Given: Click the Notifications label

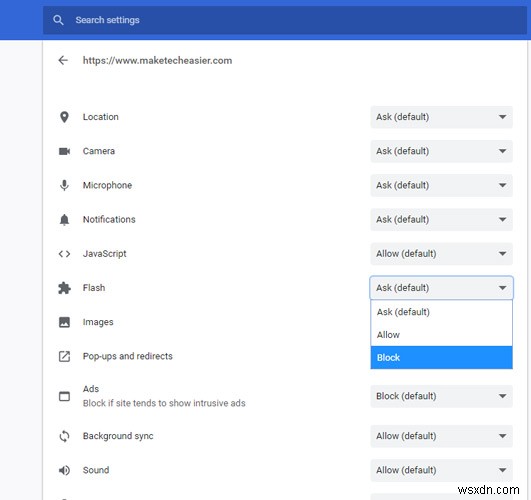Looking at the screenshot, I should pos(109,220).
